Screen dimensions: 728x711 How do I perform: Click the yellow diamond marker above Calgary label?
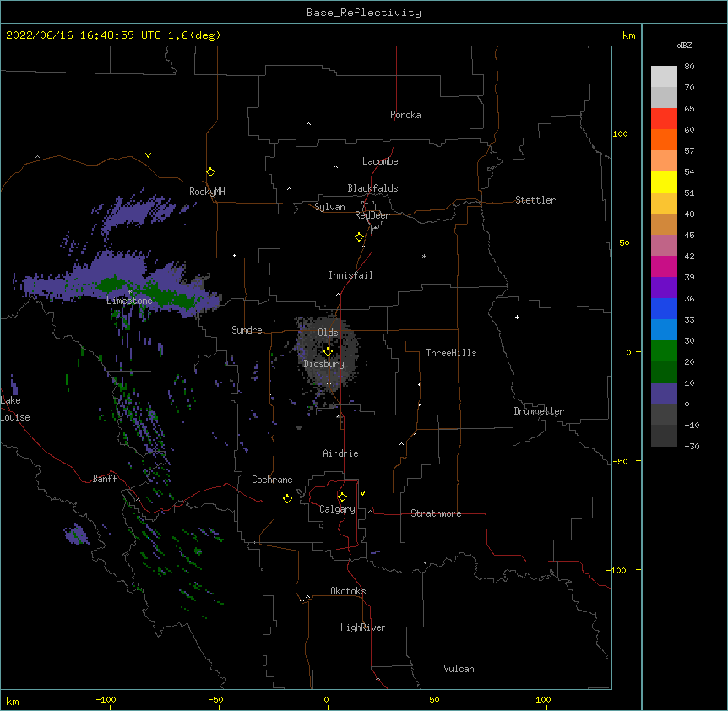point(342,497)
